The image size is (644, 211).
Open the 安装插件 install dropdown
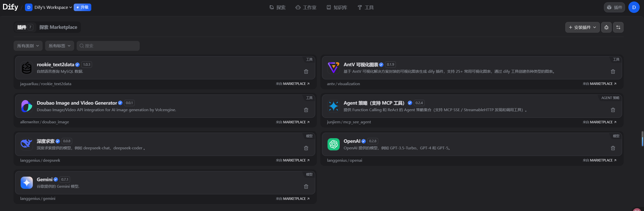[x=582, y=27]
